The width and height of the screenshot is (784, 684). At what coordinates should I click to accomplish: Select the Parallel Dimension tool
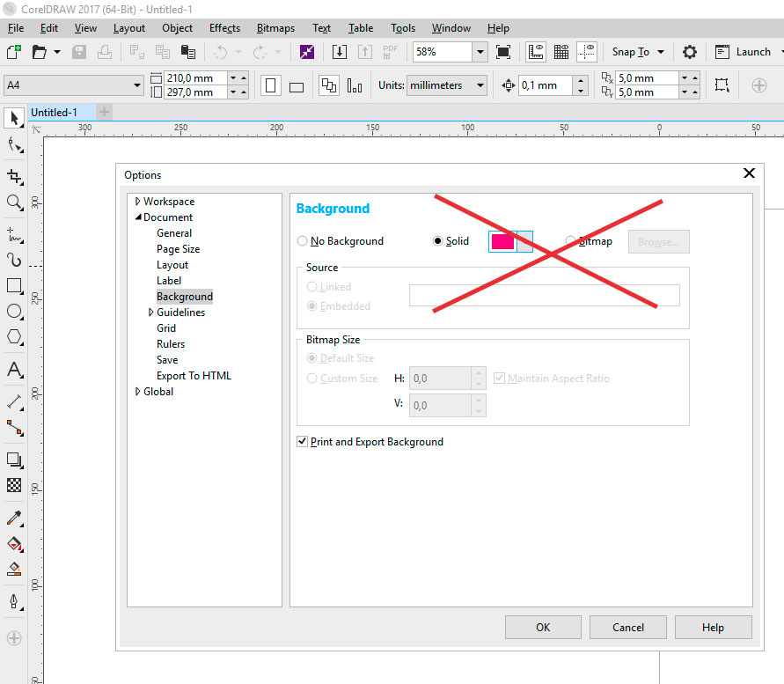coord(14,401)
